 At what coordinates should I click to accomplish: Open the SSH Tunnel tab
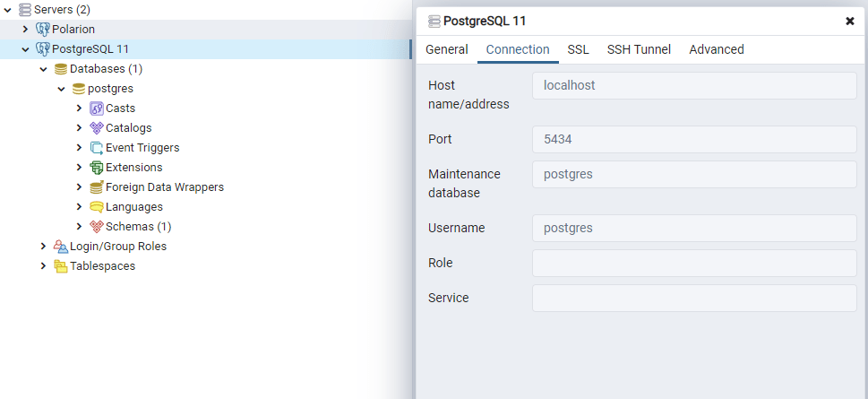click(x=639, y=49)
